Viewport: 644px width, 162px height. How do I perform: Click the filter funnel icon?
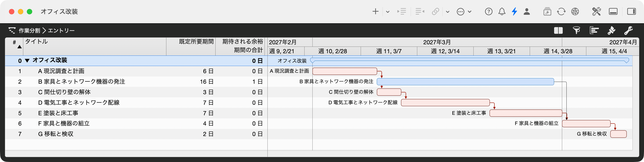pos(576,30)
